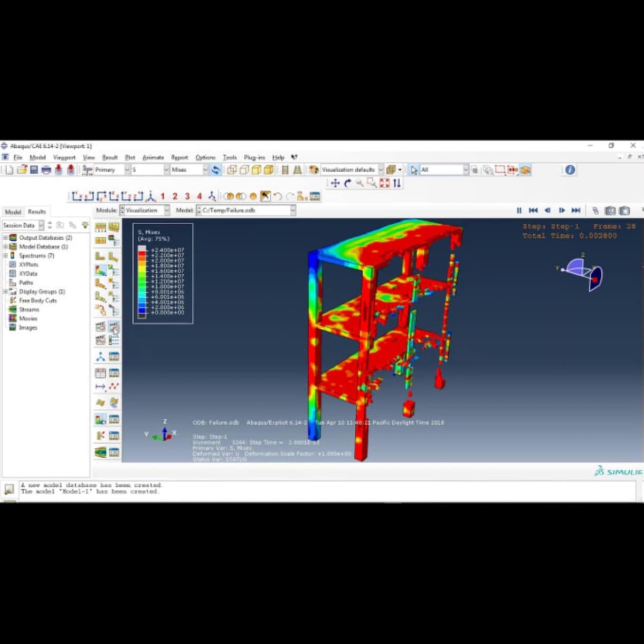Screen dimensions: 644x644
Task: Expand the Spectrums tree node
Action: pyautogui.click(x=6, y=256)
